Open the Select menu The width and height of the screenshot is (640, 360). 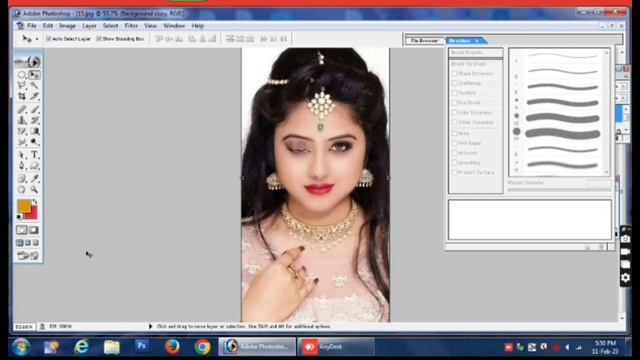click(x=110, y=26)
